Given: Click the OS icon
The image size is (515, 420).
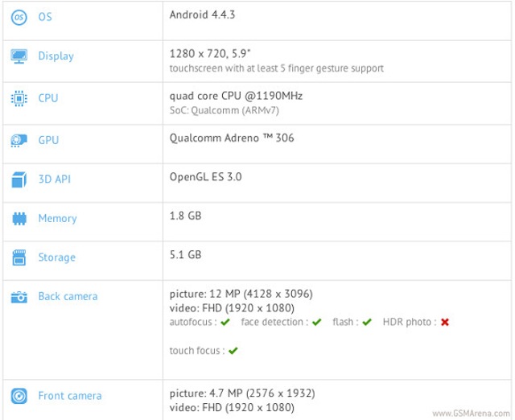Looking at the screenshot, I should pos(19,16).
